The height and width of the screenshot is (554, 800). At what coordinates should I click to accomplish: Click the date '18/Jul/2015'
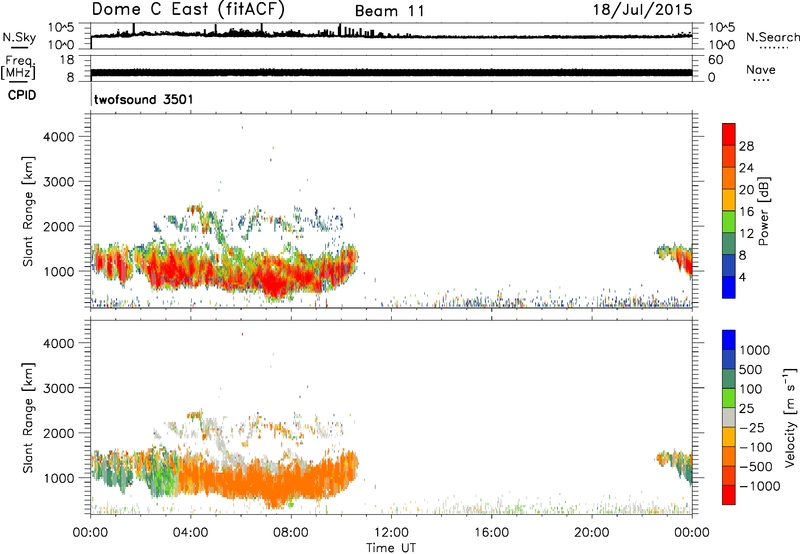pos(642,10)
